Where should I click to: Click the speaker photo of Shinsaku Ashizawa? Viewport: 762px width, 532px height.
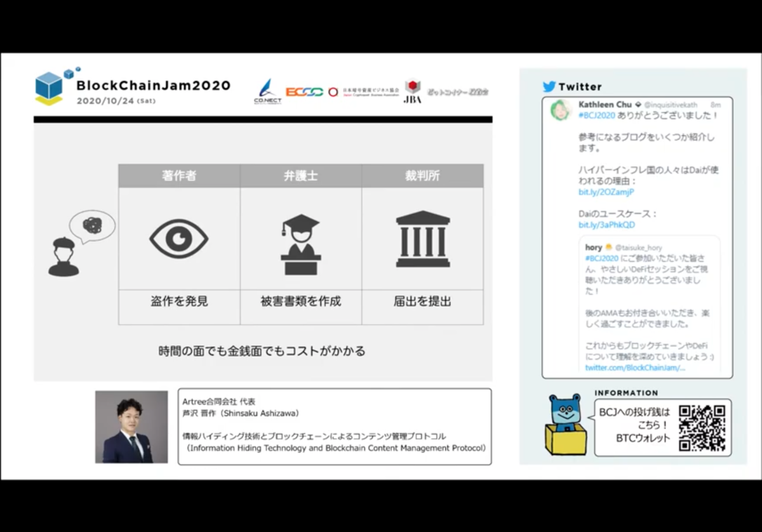click(x=131, y=427)
